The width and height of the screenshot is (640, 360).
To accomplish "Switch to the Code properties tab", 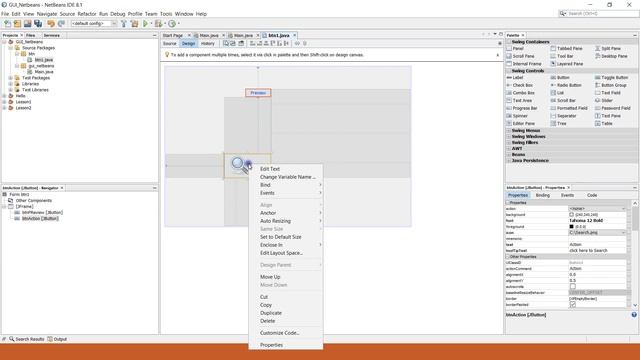I will coord(592,196).
